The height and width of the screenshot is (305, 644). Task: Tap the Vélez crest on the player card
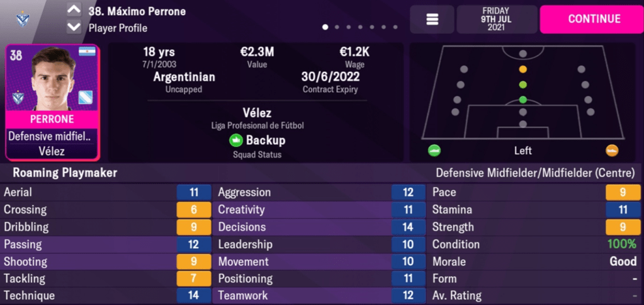click(17, 98)
